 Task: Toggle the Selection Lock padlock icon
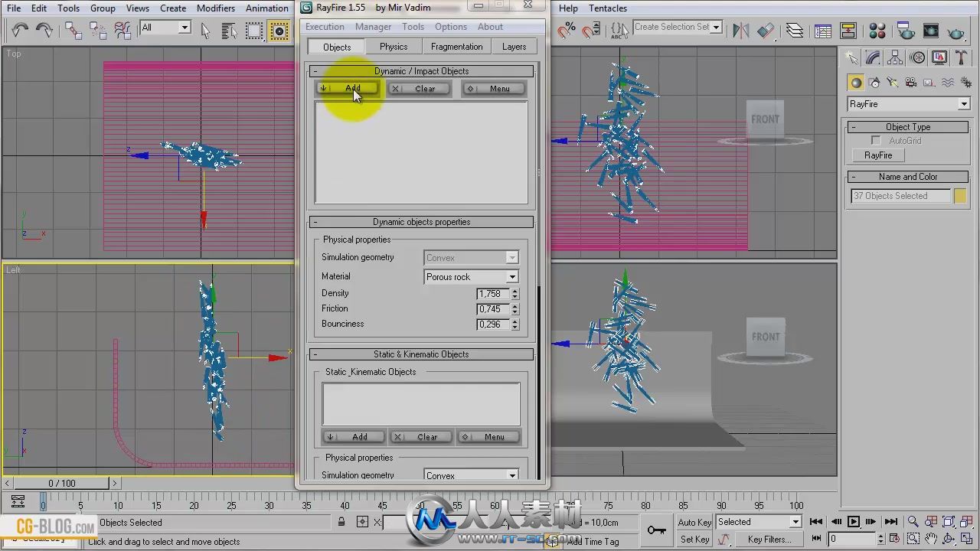(341, 522)
